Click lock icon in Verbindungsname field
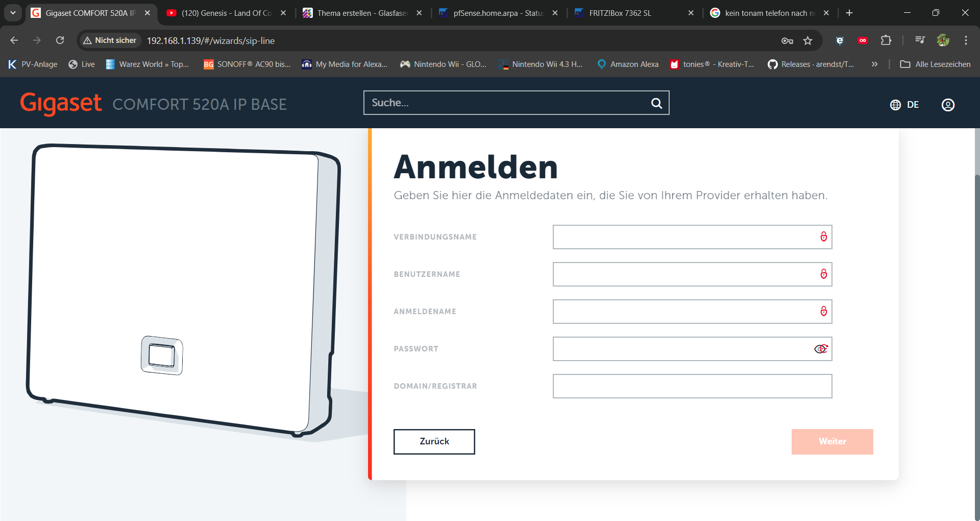Viewport: 980px width, 521px height. point(823,236)
